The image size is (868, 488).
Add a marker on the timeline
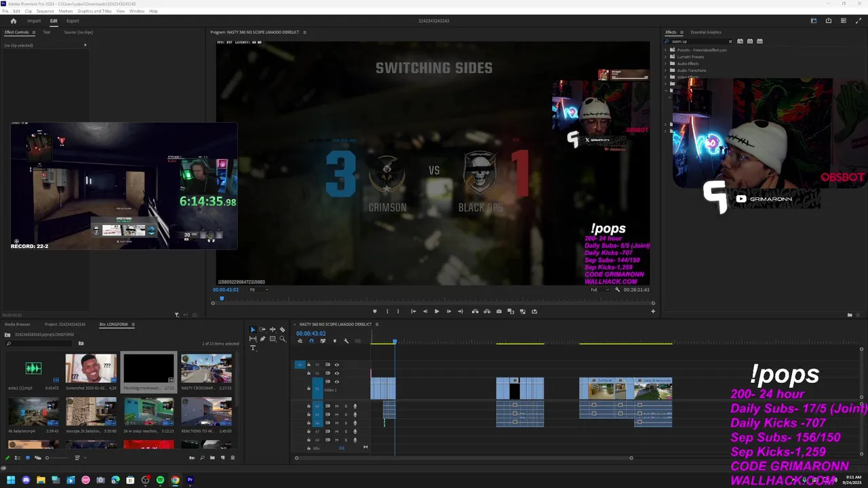[x=334, y=341]
